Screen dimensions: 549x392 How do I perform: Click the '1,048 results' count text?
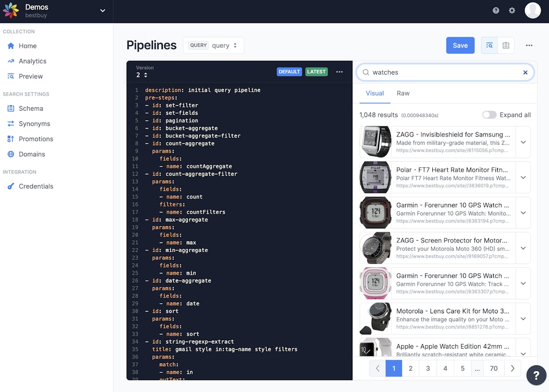378,115
